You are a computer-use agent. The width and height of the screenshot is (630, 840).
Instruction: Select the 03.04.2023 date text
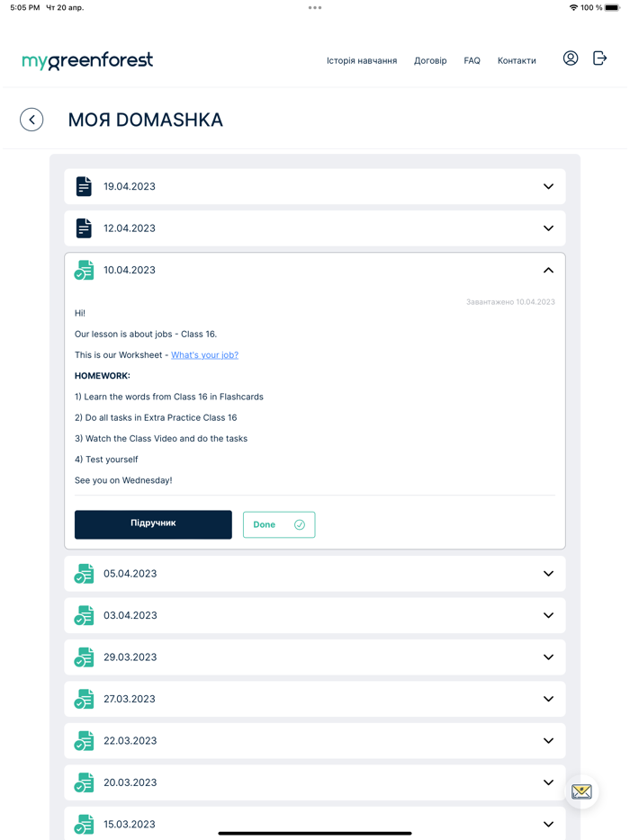coord(130,615)
